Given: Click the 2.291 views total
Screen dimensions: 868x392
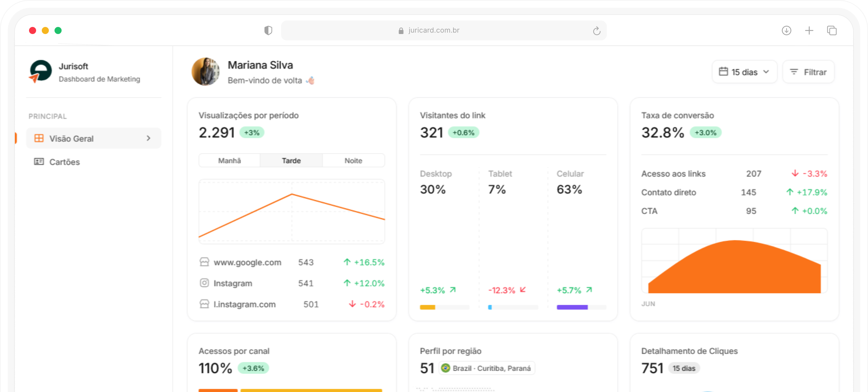Looking at the screenshot, I should tap(217, 133).
